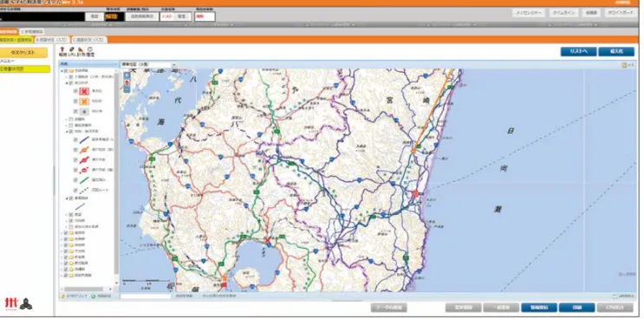This screenshot has width=644, height=318.
Task: Click the yellow タスクリスト button
Action: pos(23,53)
